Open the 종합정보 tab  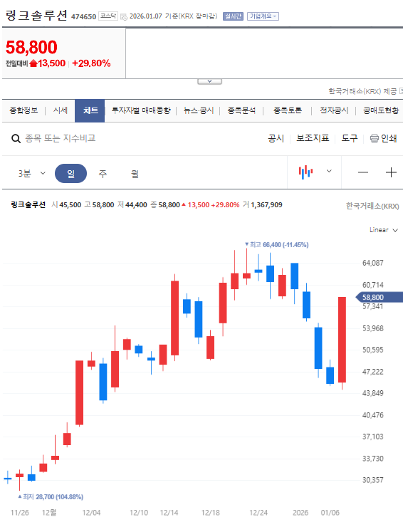23,110
